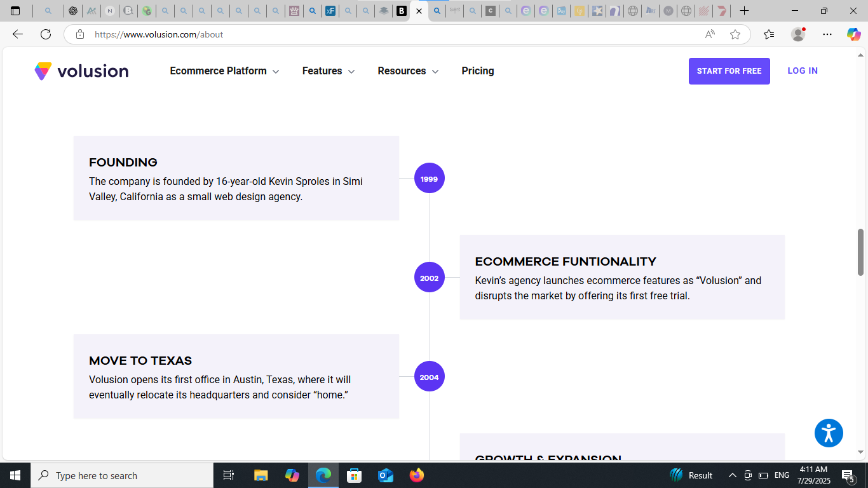Switch to the blue xF icon tab
868x488 pixels.
point(330,11)
